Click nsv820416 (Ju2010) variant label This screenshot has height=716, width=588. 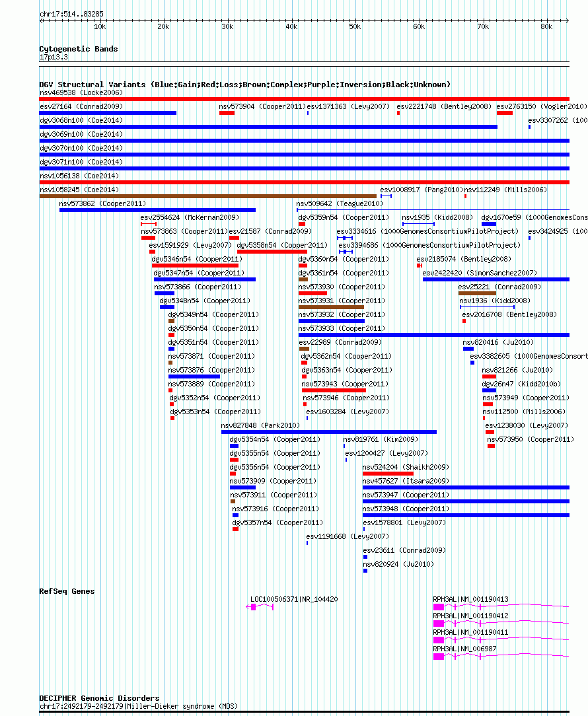(498, 342)
